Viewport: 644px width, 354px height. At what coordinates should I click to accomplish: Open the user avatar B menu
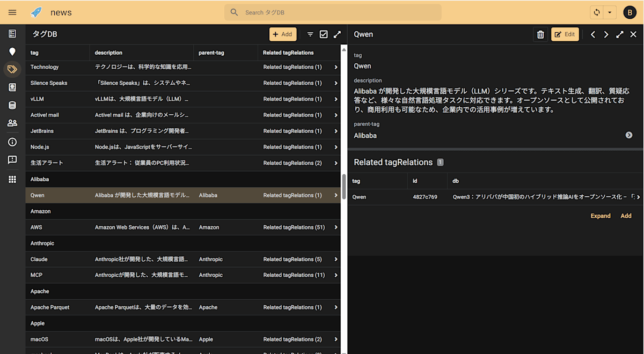630,12
